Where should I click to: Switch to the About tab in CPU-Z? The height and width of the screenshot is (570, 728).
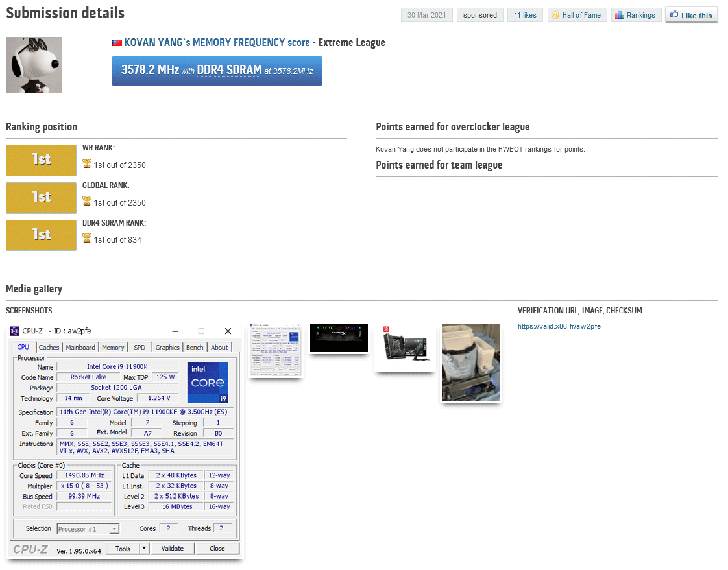219,347
